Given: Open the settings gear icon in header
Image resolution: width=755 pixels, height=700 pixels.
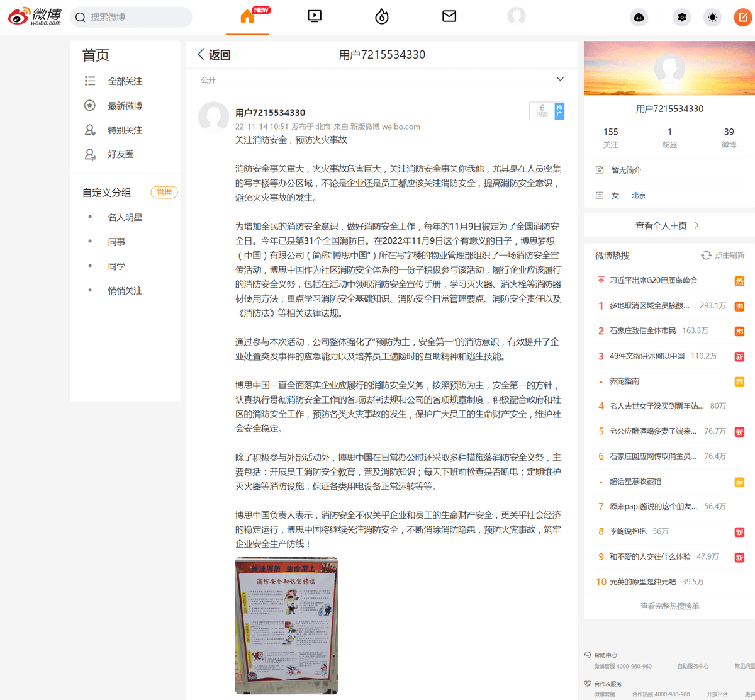Looking at the screenshot, I should tap(681, 17).
